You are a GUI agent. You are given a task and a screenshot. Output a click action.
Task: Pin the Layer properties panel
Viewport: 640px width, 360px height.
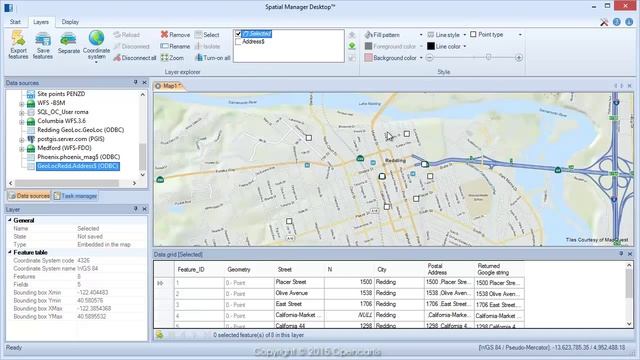tap(136, 209)
